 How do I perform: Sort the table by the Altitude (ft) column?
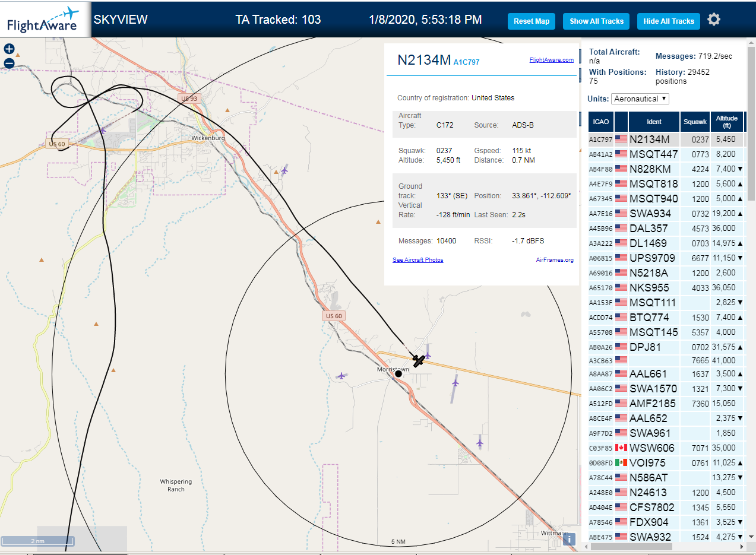726,122
